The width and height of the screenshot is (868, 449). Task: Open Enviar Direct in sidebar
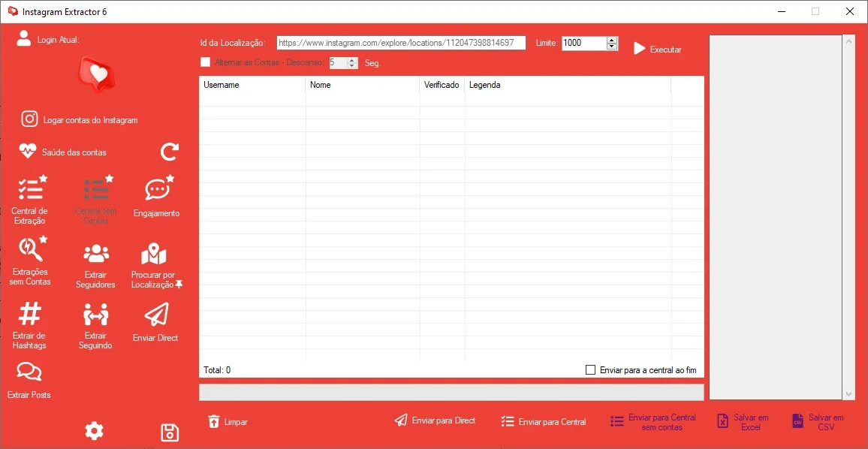[x=155, y=322]
